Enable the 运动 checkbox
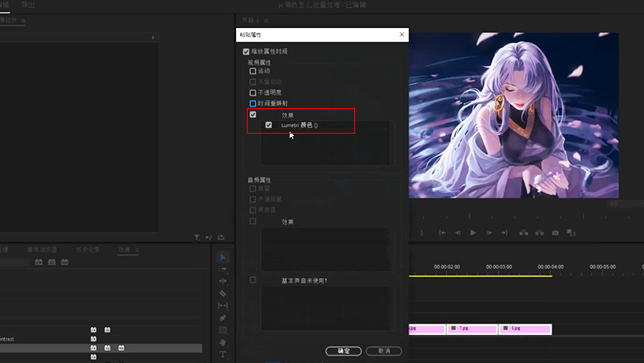The height and width of the screenshot is (363, 644). tap(253, 71)
